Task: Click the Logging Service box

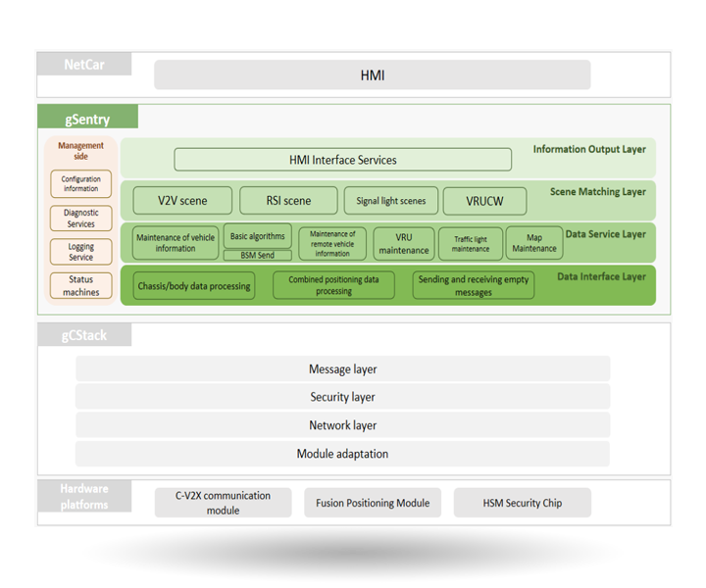Action: click(x=81, y=252)
